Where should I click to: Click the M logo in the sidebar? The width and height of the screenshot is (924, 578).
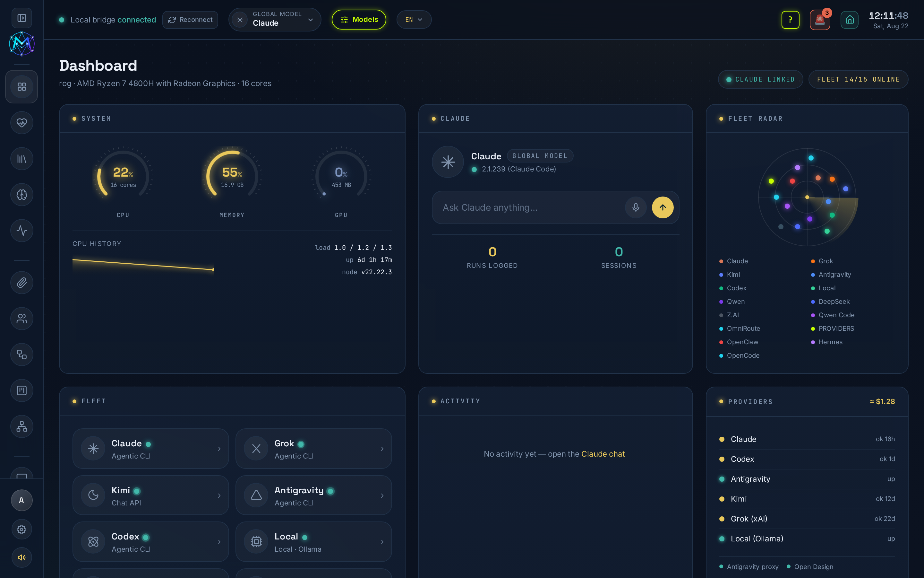[x=22, y=43]
